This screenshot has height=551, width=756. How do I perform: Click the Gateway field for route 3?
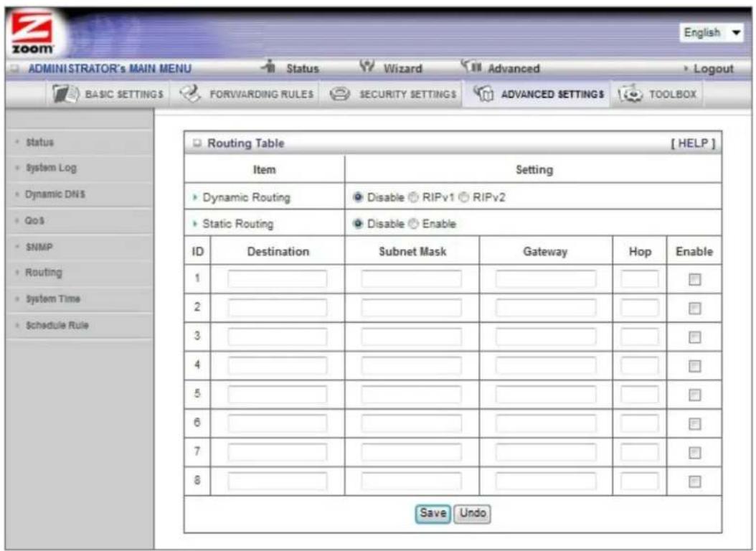(x=545, y=337)
